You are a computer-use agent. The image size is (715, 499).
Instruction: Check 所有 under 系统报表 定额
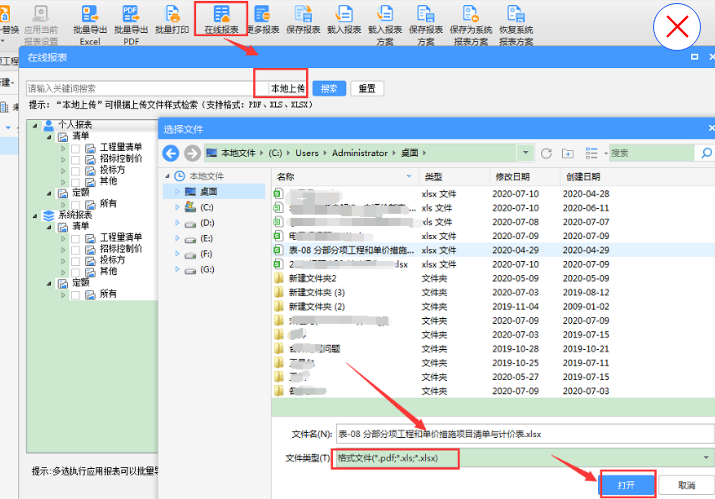(76, 295)
